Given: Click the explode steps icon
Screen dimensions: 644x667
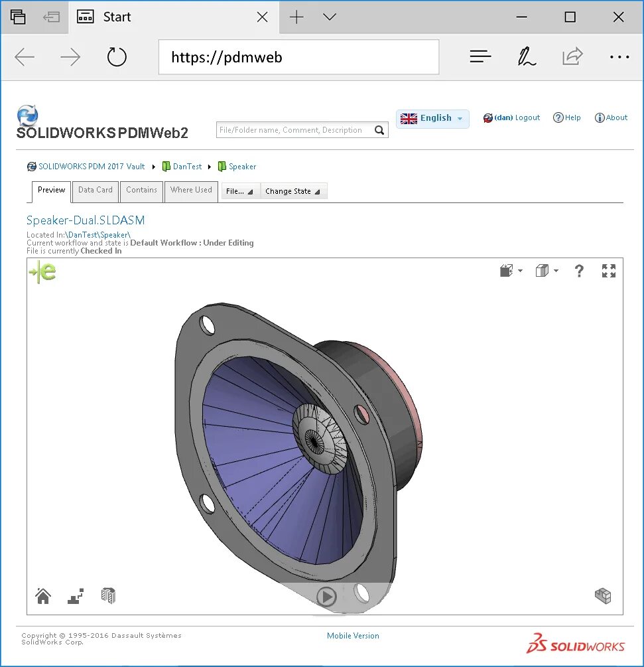Looking at the screenshot, I should point(76,596).
